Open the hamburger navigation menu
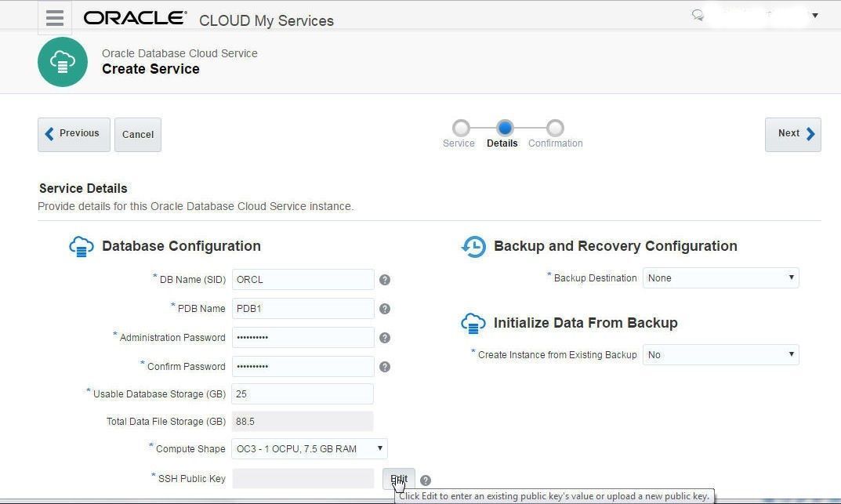The height and width of the screenshot is (504, 841). (x=55, y=18)
